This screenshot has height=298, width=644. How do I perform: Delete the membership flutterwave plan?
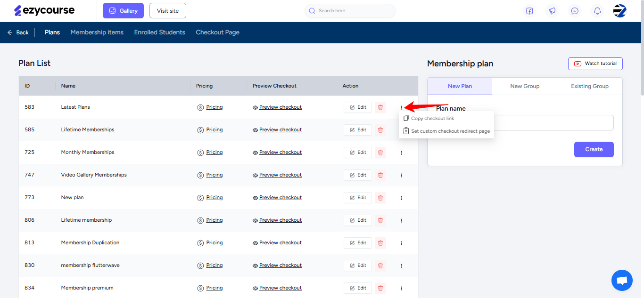[380, 266]
